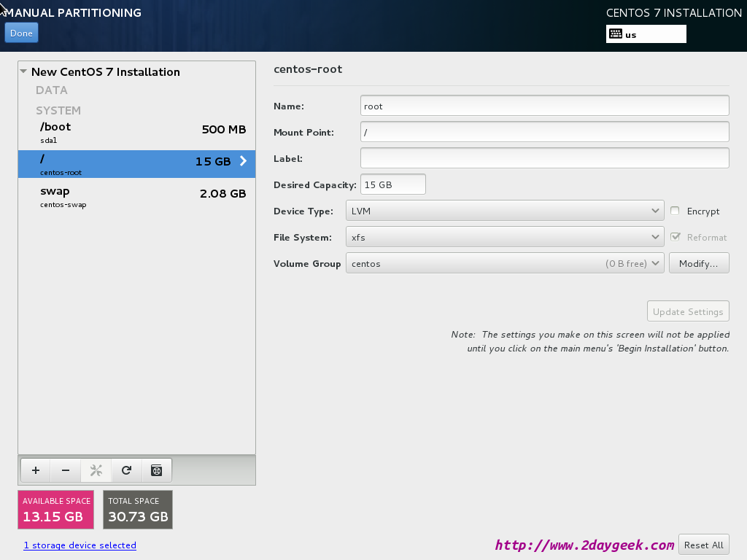Select the /boot sda1 partition row
This screenshot has height=560, width=747.
136,132
